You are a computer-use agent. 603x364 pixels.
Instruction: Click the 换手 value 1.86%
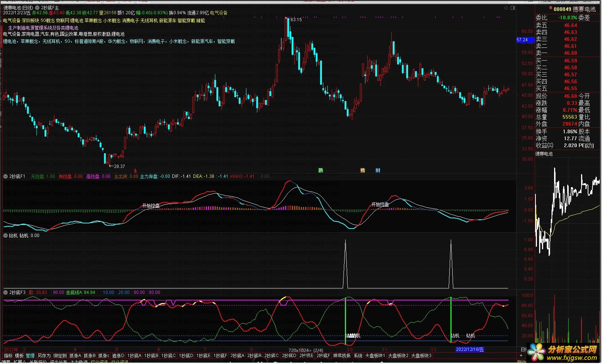click(570, 132)
